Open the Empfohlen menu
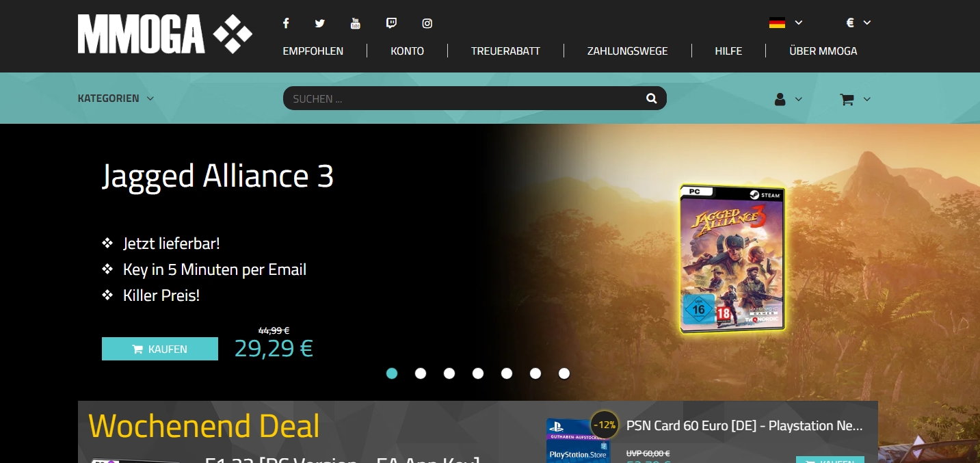The height and width of the screenshot is (463, 980). 313,51
